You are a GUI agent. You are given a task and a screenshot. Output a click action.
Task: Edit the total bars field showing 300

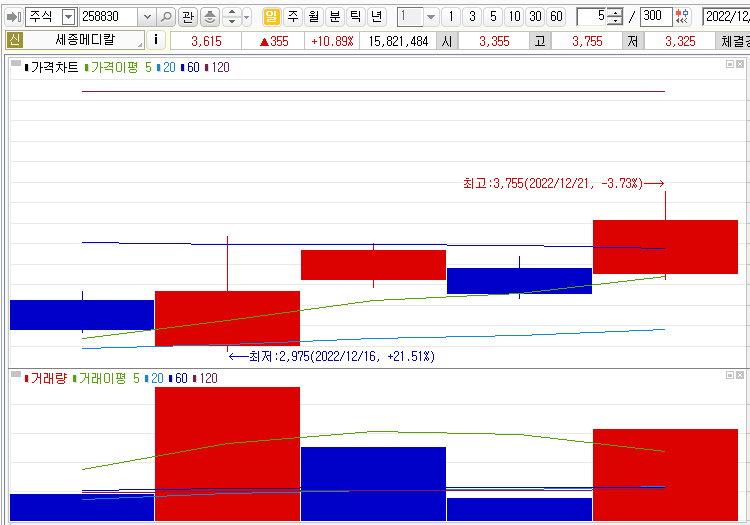coord(656,17)
